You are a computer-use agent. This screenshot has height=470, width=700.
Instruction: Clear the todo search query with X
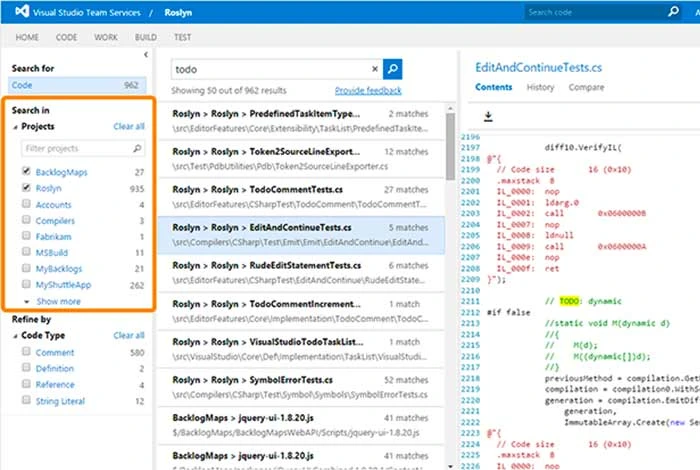click(375, 69)
